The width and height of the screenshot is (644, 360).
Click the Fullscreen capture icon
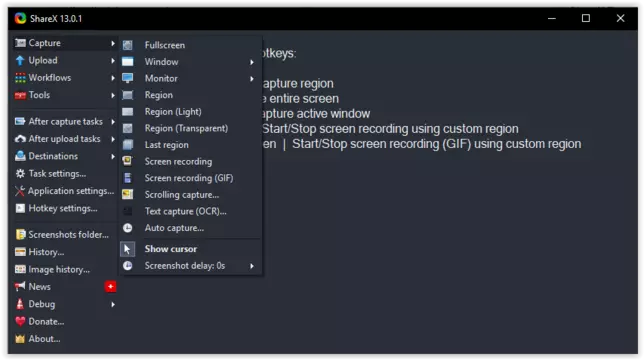click(x=128, y=45)
